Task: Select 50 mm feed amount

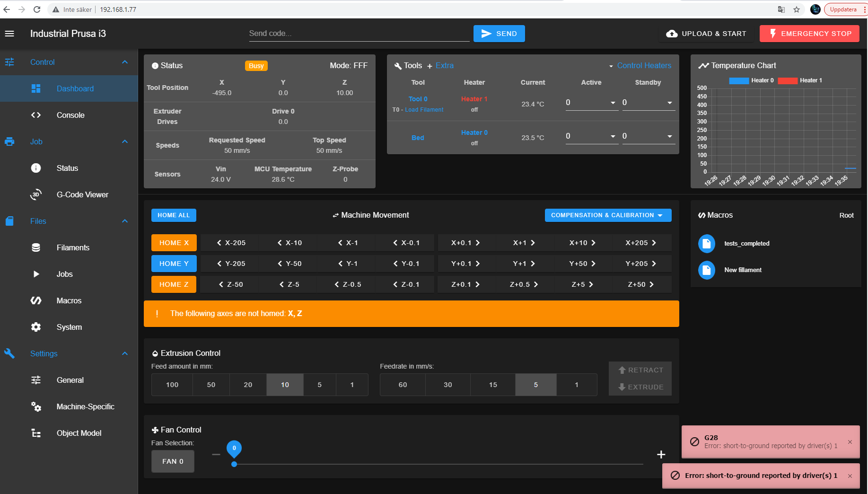Action: tap(211, 385)
